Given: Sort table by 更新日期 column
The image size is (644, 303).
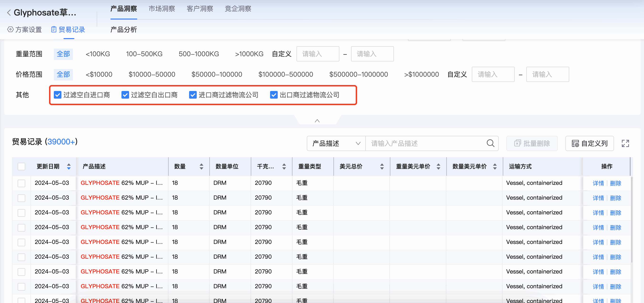Looking at the screenshot, I should tap(69, 166).
